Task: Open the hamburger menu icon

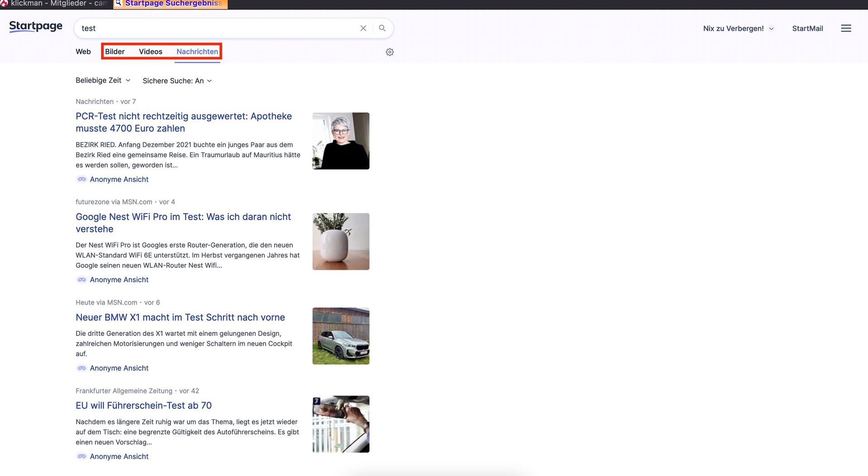Action: pyautogui.click(x=846, y=28)
